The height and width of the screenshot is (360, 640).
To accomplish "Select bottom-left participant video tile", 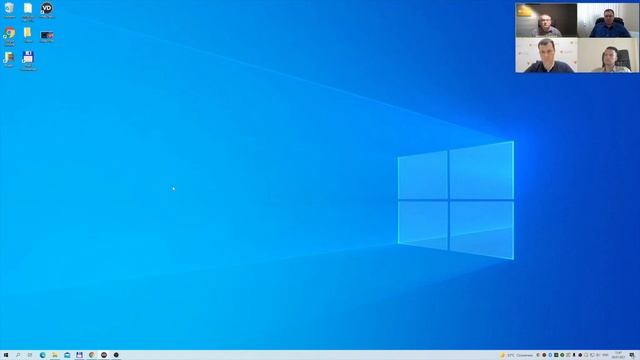I will (546, 55).
